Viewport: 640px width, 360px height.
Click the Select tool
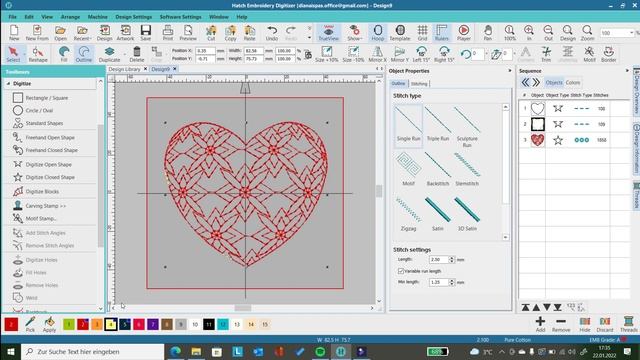click(13, 54)
